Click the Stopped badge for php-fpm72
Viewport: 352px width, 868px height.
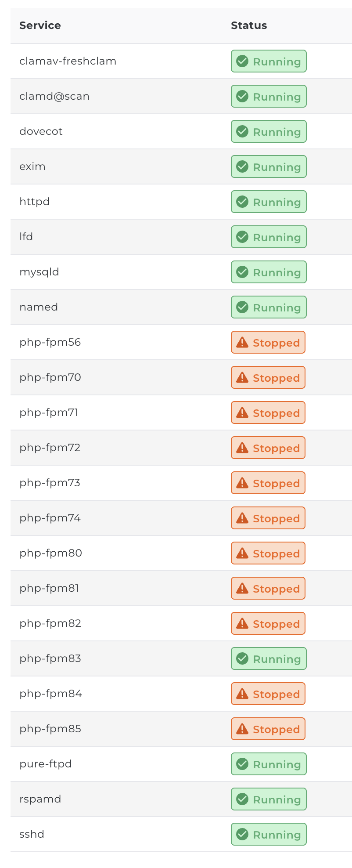pyautogui.click(x=268, y=448)
